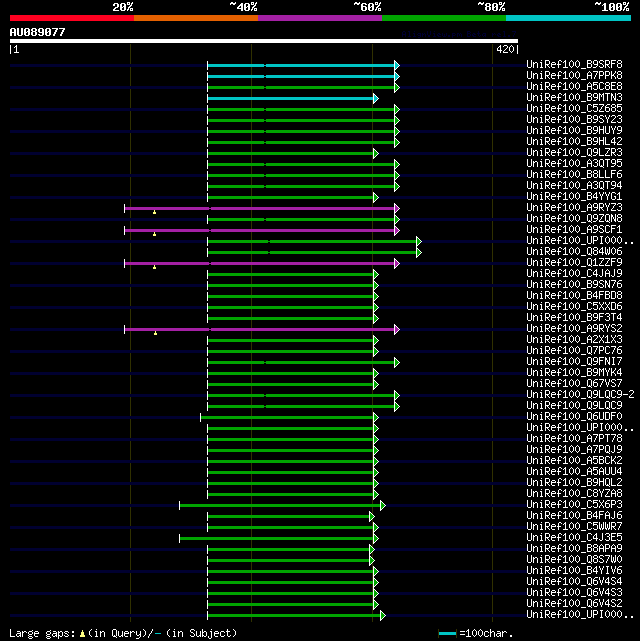640x641 pixels.
Task: Click the cyan ~100% segment of the scale
Action: 568,18
